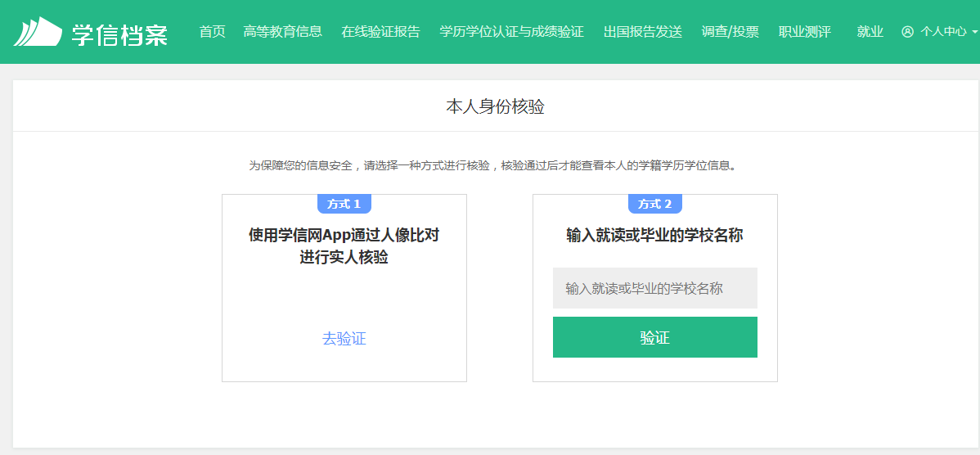Navigate to 调查/投票
This screenshot has height=455, width=980.
click(x=730, y=32)
